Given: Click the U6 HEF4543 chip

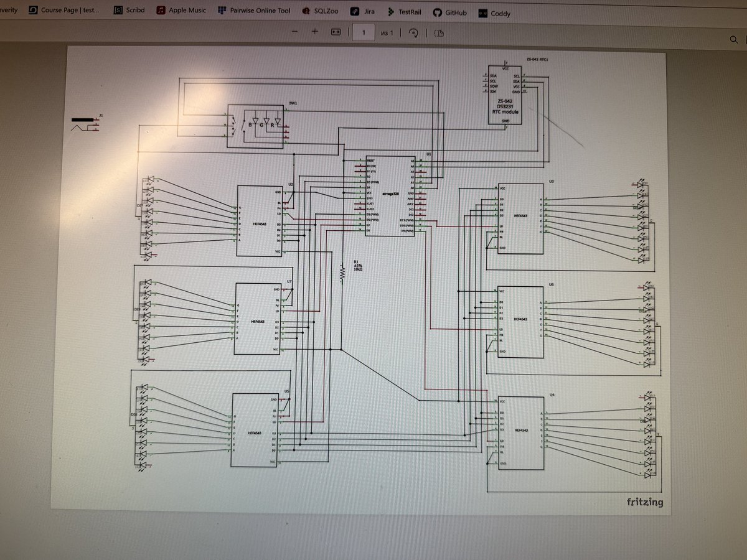Looking at the screenshot, I should click(x=520, y=322).
